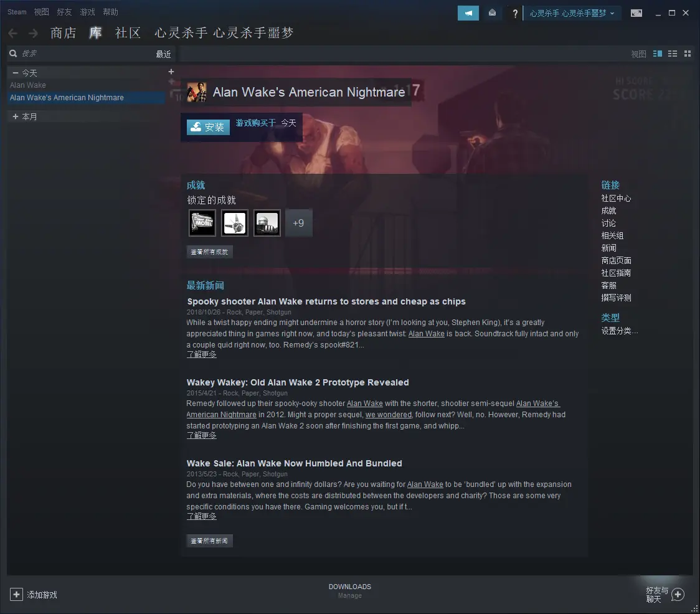Screen dimensions: 700x614
Task: Open the 'Spooky shooter Alan Wake returns' headline
Action: [x=326, y=301]
